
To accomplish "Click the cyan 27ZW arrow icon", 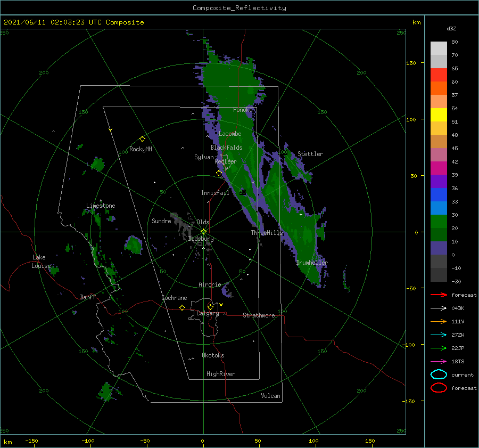I will click(x=439, y=335).
